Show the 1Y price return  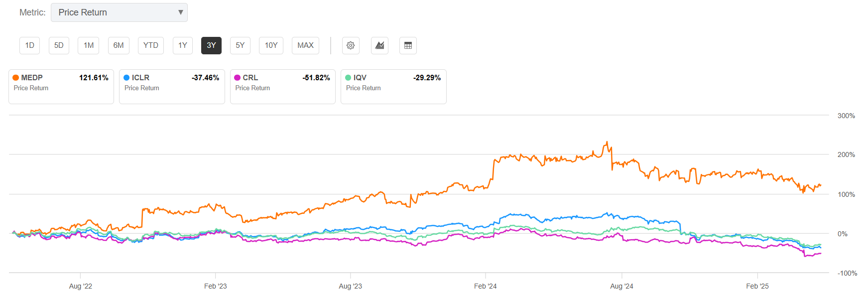(183, 45)
